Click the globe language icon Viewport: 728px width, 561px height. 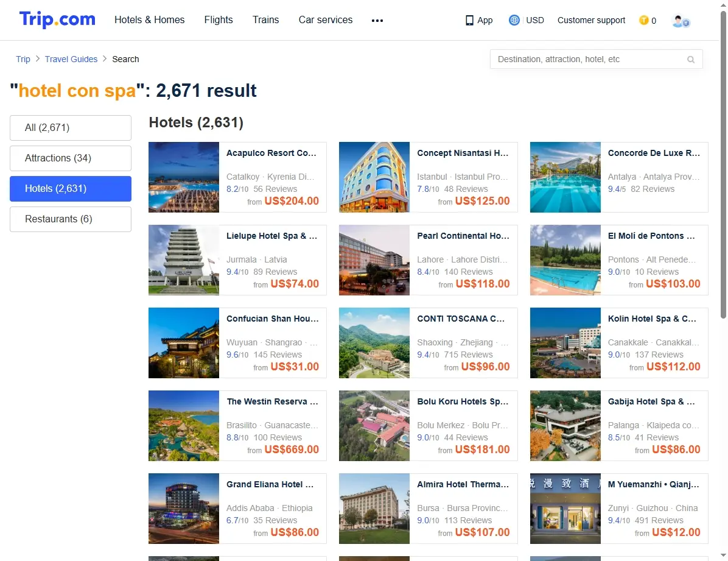click(514, 20)
